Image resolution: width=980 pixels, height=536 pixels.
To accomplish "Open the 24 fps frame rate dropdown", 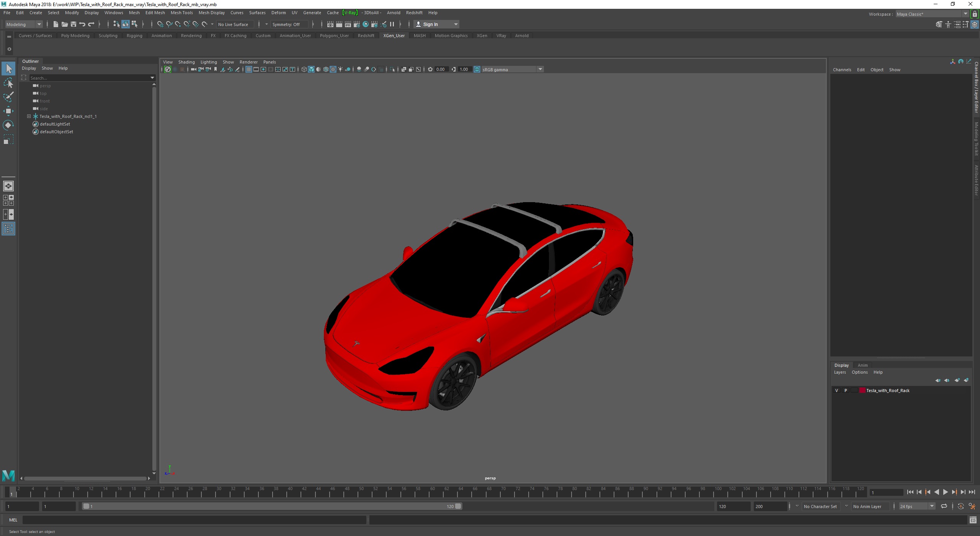I will coord(917,506).
